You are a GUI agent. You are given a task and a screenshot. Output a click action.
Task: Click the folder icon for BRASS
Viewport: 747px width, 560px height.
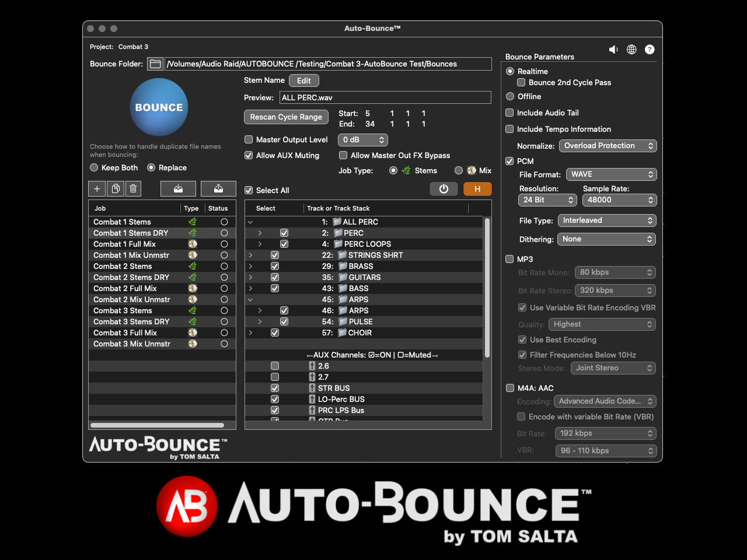(x=343, y=267)
